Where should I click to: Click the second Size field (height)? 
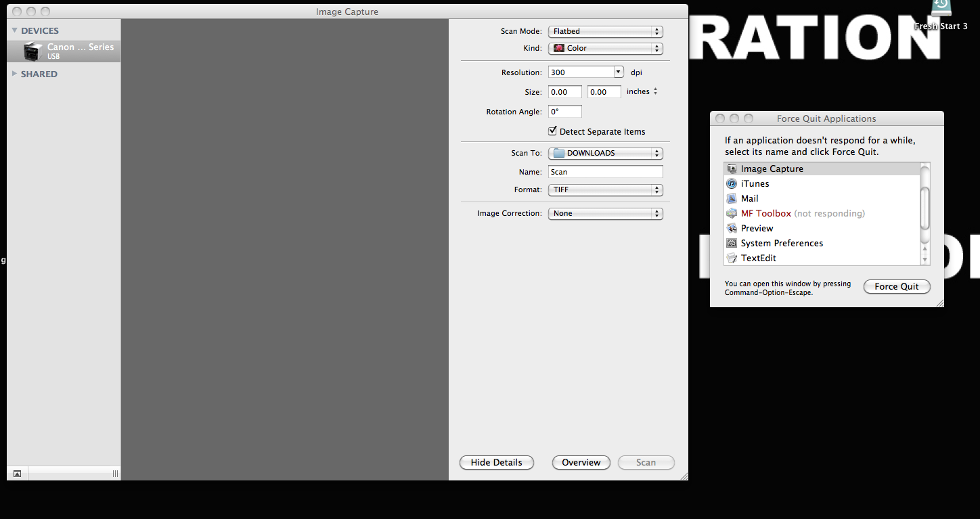tap(604, 92)
